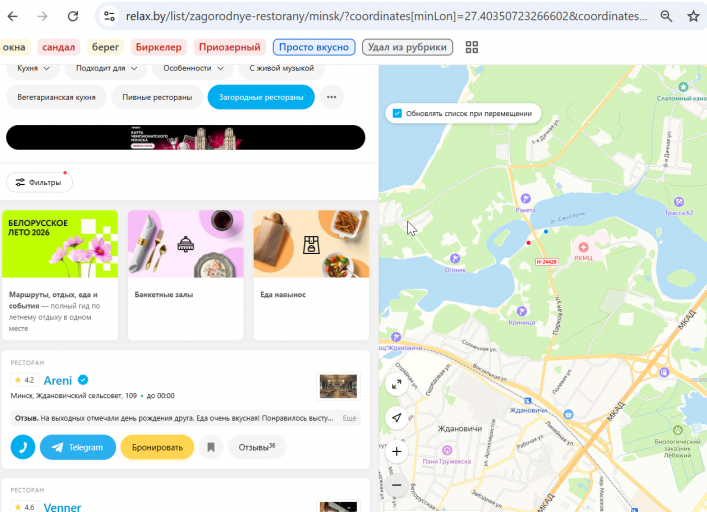Screen dimensions: 707x512
Task: Open site information icon in address bar
Action: click(109, 17)
